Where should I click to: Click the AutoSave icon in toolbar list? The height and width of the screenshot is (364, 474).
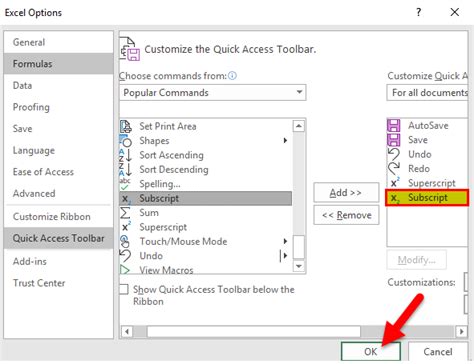coord(394,126)
